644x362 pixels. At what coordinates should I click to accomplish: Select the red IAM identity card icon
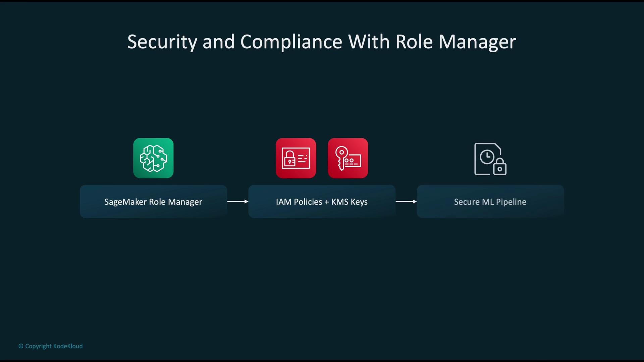pos(296,158)
